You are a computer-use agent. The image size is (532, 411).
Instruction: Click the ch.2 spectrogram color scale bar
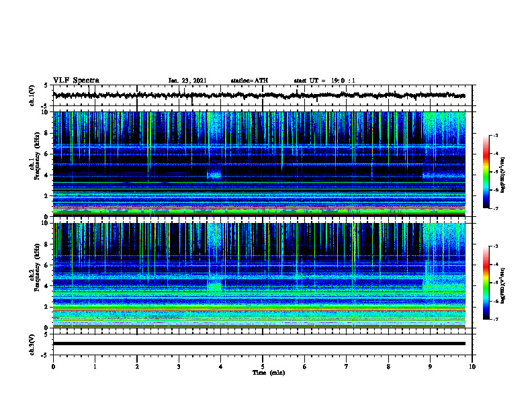pyautogui.click(x=486, y=283)
